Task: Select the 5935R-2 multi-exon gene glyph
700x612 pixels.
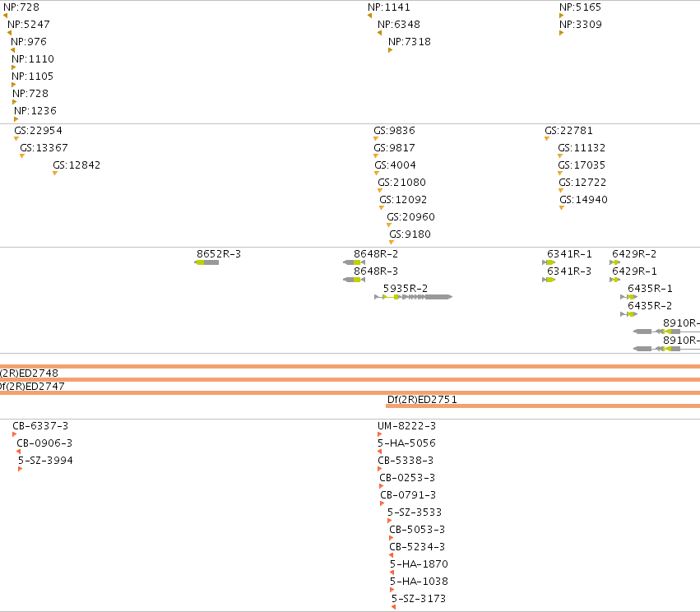Action: tap(414, 297)
